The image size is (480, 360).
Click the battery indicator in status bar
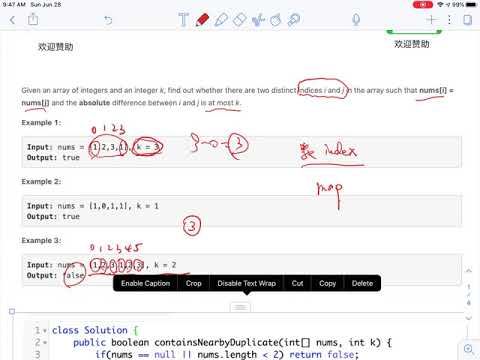472,4
